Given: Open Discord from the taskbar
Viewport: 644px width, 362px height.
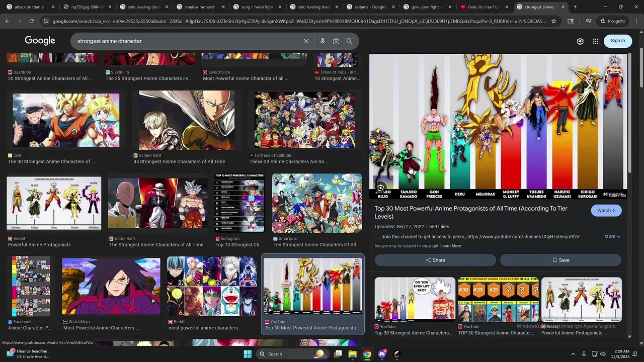Looking at the screenshot, I should pyautogui.click(x=382, y=354).
